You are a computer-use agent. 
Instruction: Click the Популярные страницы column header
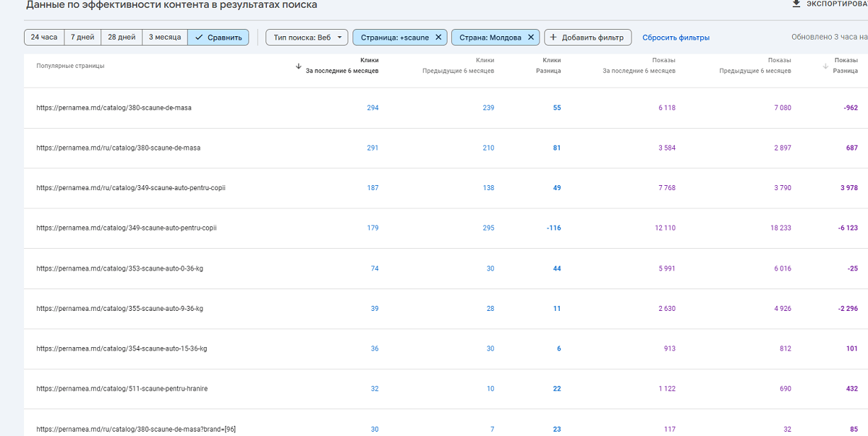pyautogui.click(x=70, y=66)
